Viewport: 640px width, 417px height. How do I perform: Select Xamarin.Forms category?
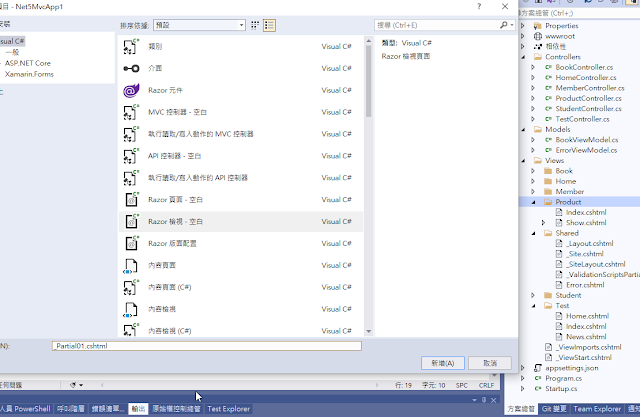click(29, 74)
